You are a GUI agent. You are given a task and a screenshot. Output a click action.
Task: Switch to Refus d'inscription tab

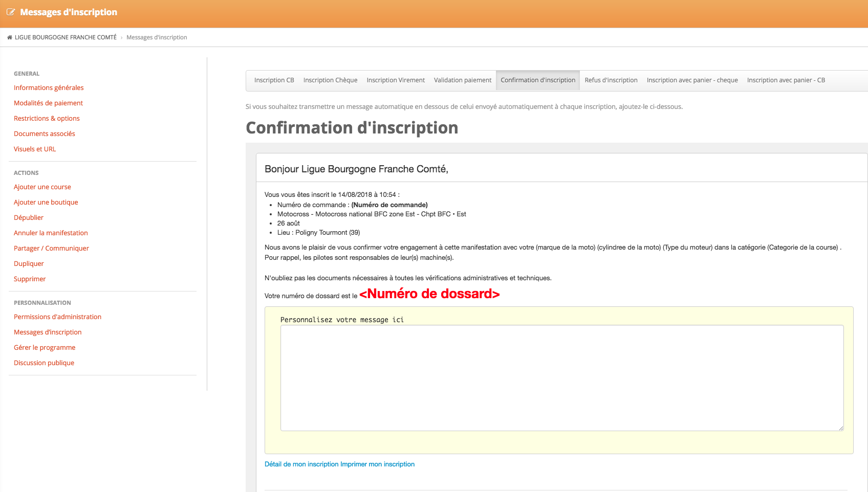[x=611, y=80]
